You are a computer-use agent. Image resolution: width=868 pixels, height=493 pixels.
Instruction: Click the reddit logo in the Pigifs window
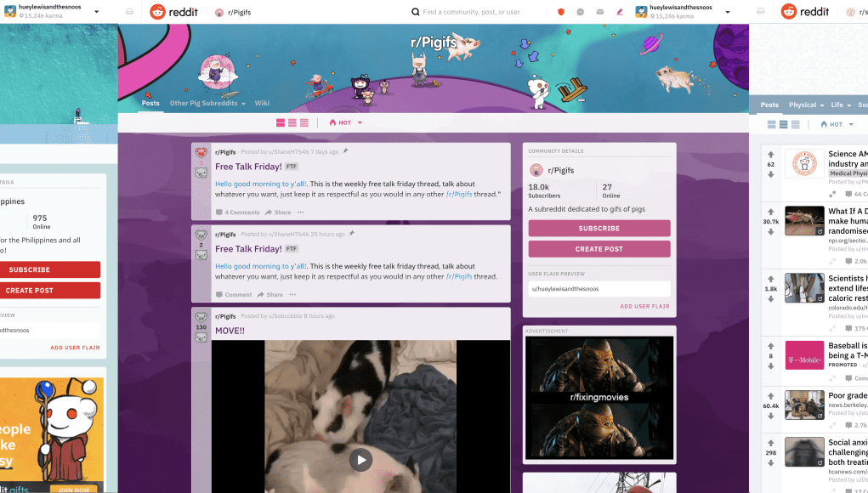pyautogui.click(x=173, y=12)
